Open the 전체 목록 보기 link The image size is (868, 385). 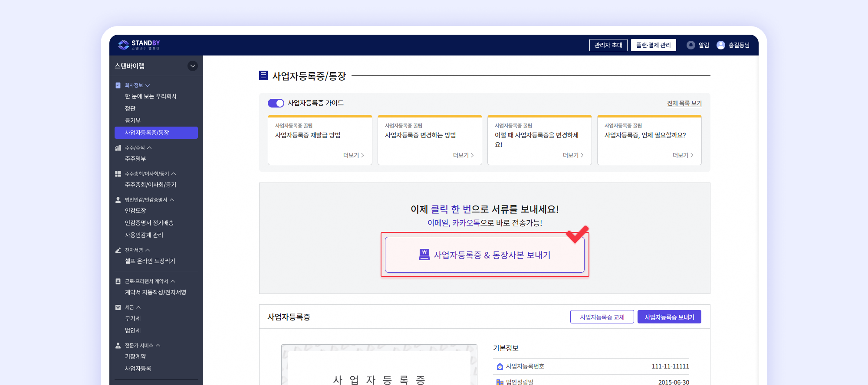click(x=684, y=103)
